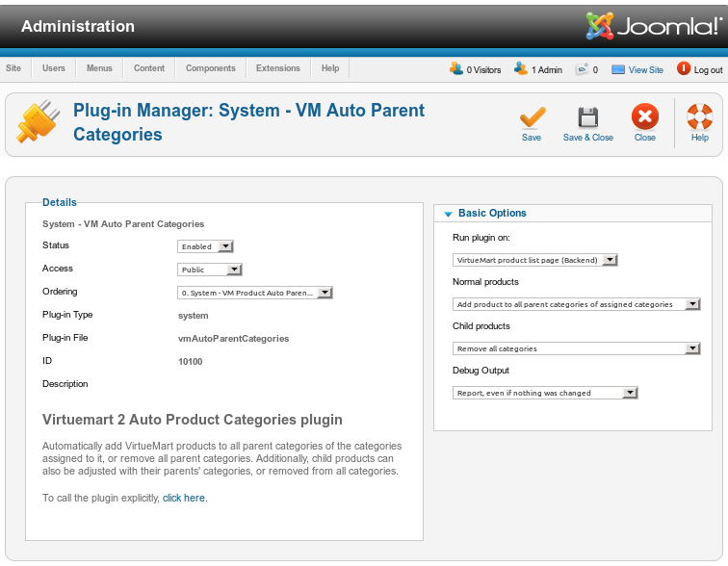The width and height of the screenshot is (728, 566).
Task: Open the Normal products dropdown
Action: tap(576, 304)
